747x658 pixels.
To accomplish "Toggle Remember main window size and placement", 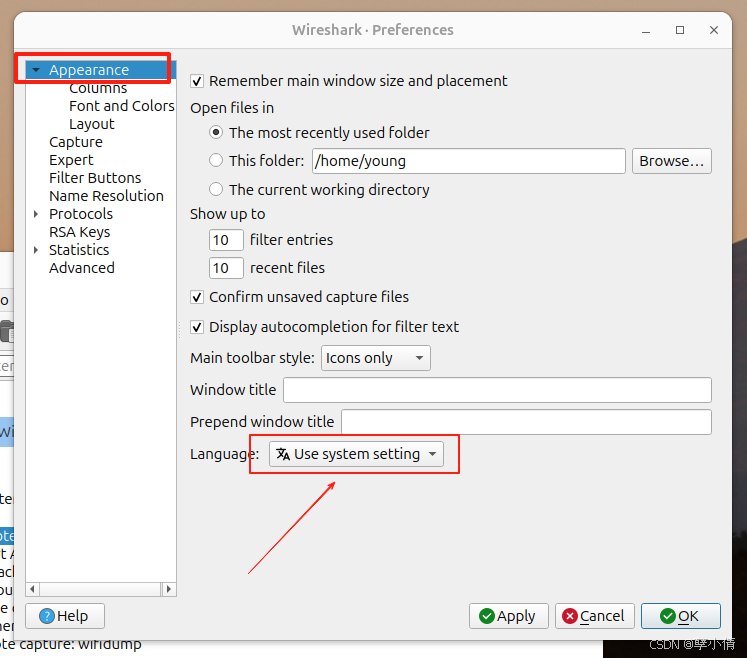I will point(197,81).
